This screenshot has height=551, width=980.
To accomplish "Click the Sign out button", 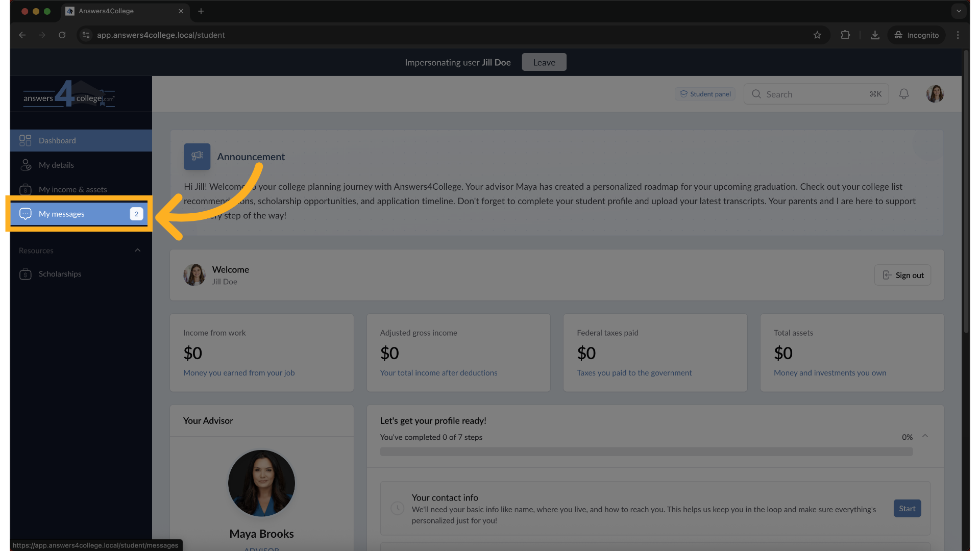I will click(902, 275).
